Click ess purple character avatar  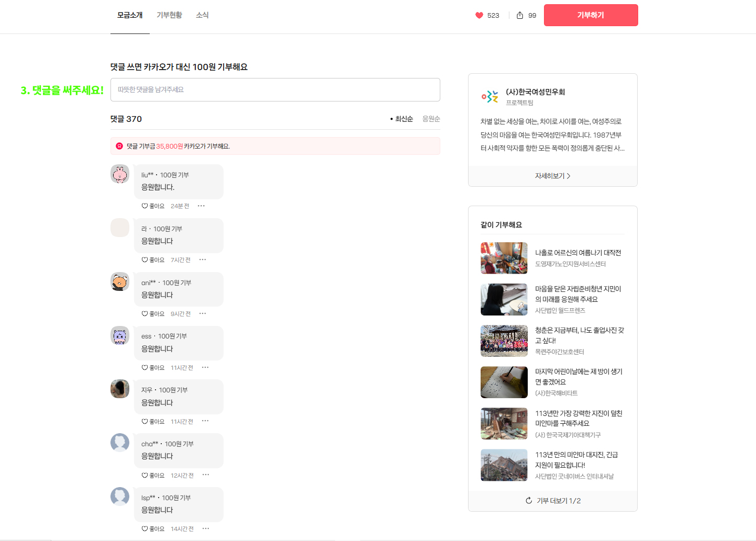pos(120,335)
